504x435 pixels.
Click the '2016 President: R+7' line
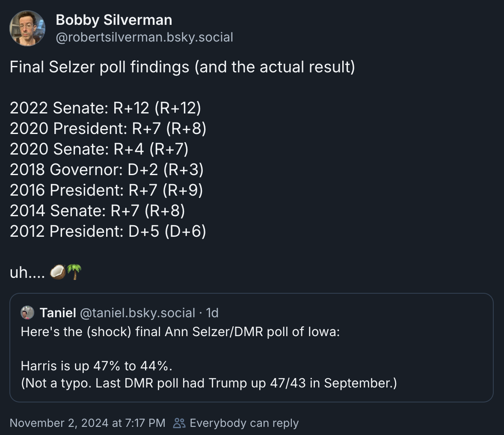point(106,190)
